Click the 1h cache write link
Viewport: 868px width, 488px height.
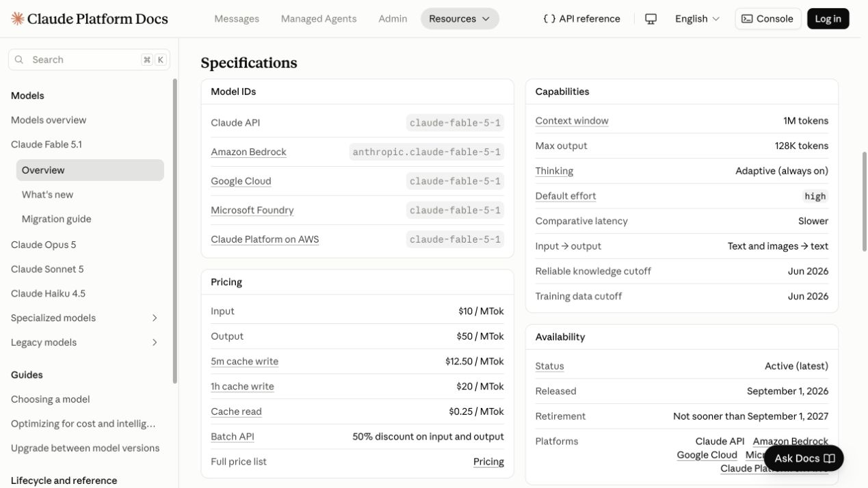coord(242,386)
